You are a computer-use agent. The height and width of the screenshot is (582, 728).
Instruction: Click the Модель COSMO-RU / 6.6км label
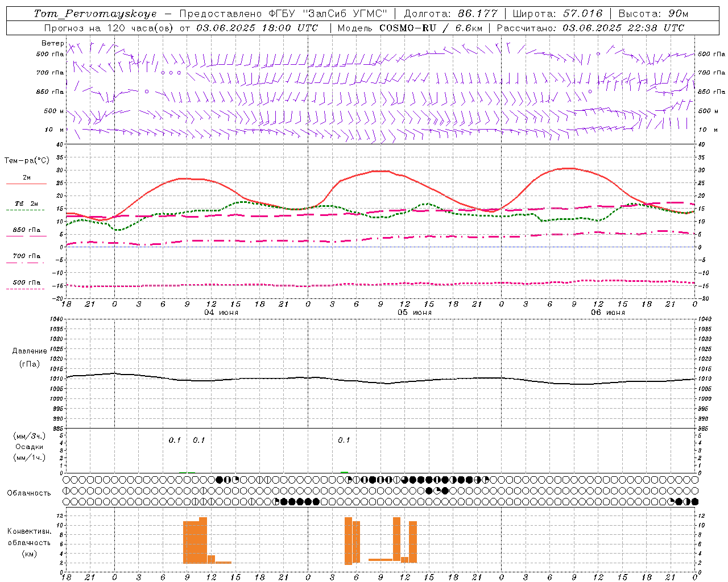point(410,28)
